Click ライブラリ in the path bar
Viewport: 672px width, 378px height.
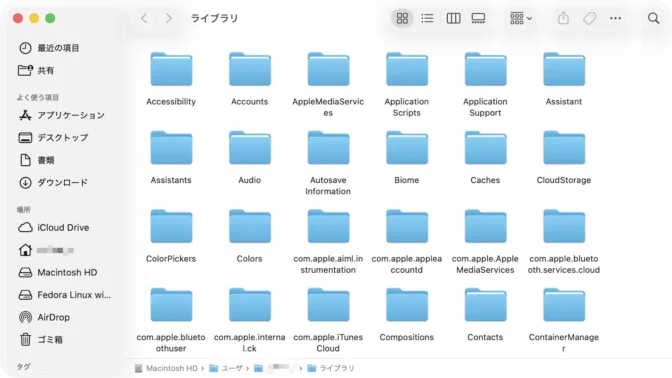(331, 368)
